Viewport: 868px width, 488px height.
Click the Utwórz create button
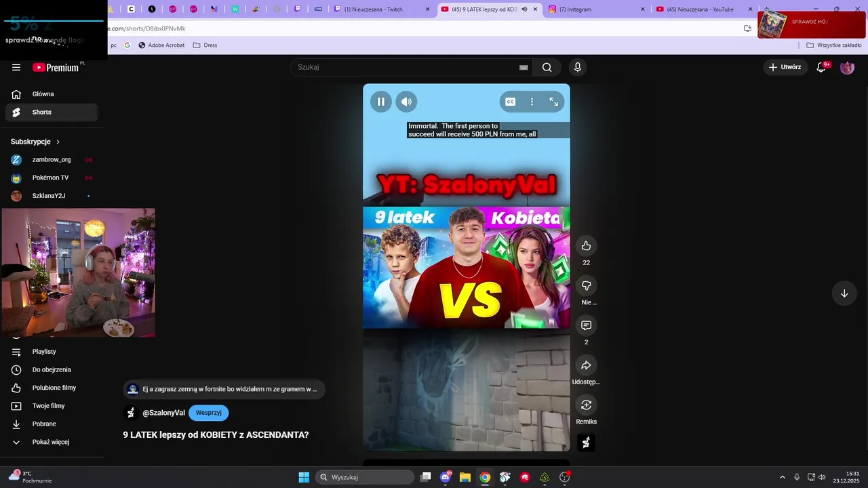785,67
